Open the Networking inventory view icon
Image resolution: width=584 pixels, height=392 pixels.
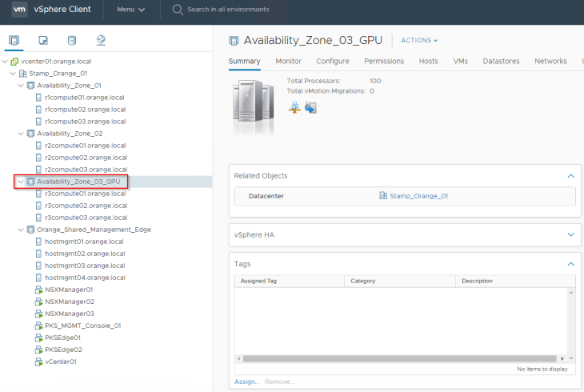tap(101, 40)
